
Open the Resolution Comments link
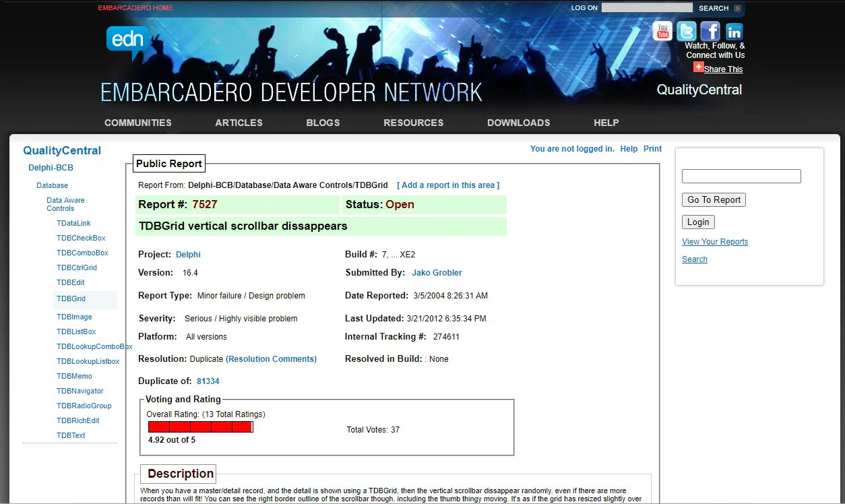tap(271, 359)
